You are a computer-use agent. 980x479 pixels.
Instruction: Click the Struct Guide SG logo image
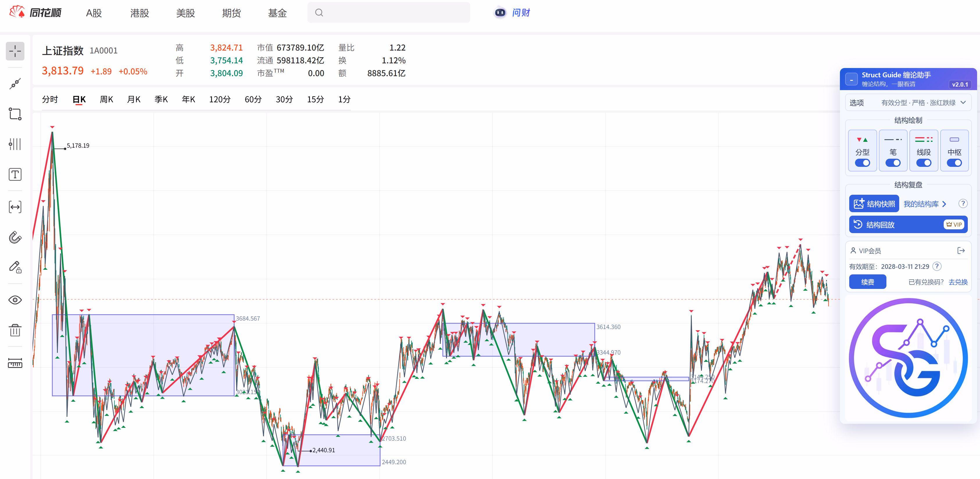coord(908,358)
